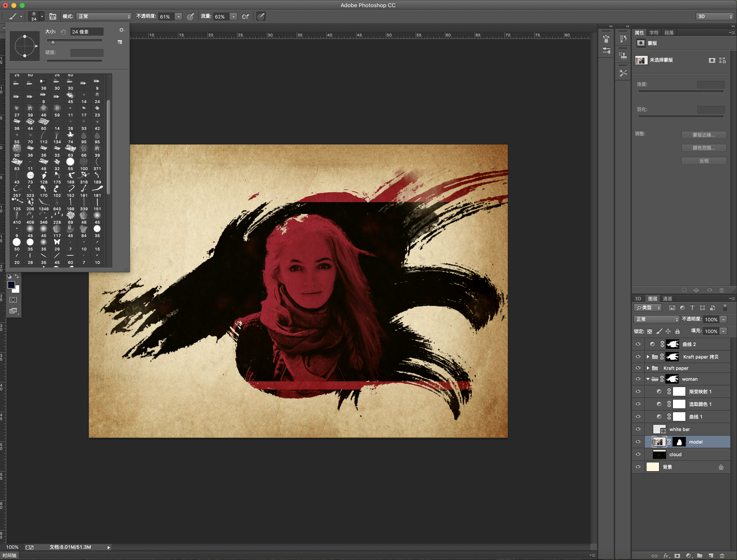Click pressure-for-size tablet icon
The width and height of the screenshot is (737, 560).
click(261, 16)
